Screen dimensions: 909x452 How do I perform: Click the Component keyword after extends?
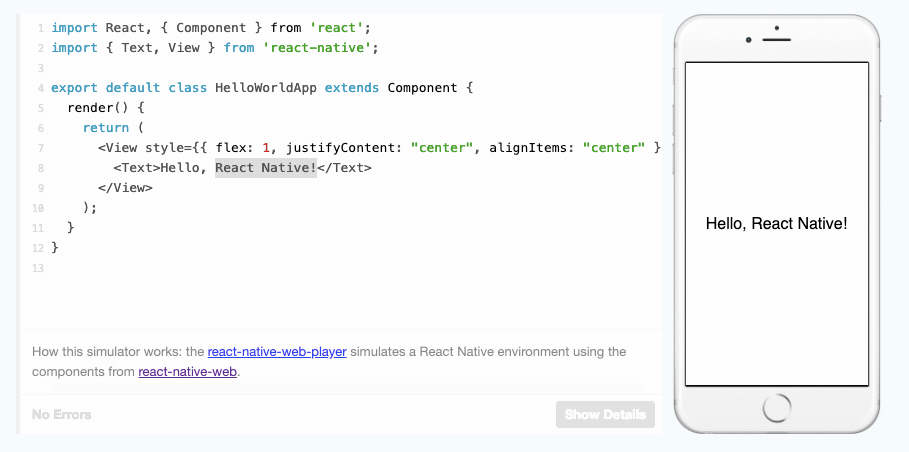[422, 88]
